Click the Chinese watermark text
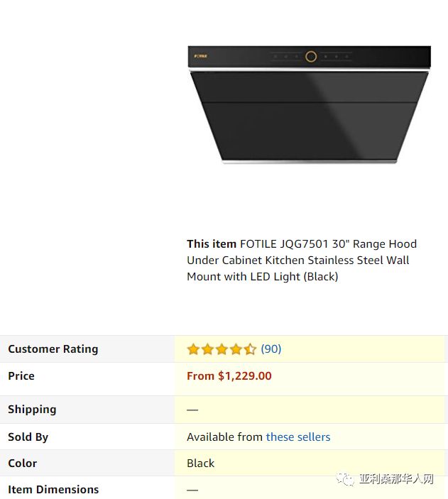 tap(397, 478)
